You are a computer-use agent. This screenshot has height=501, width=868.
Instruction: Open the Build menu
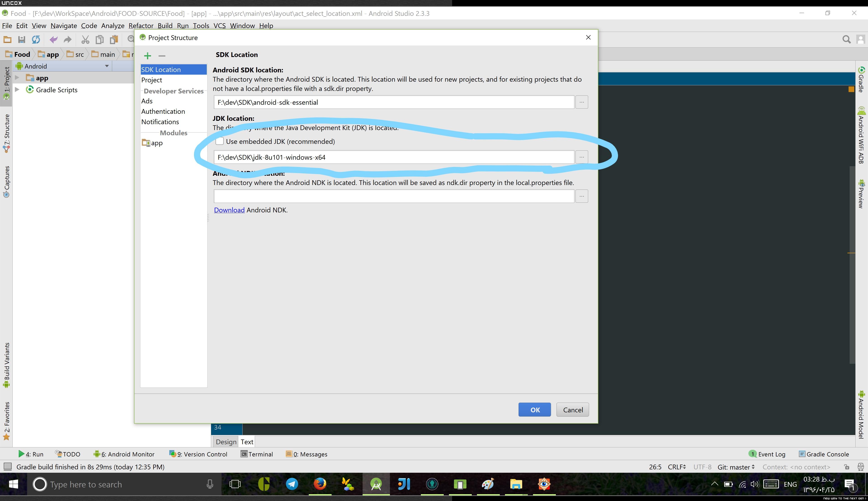click(165, 26)
